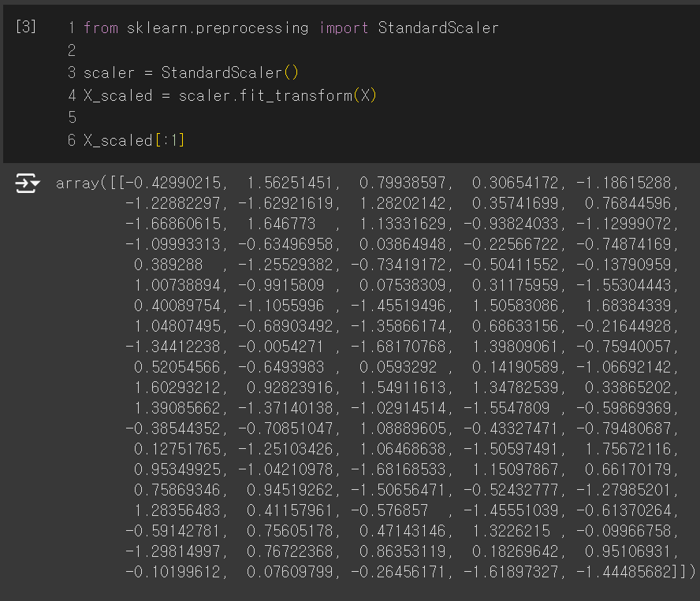Click output value 1.646773
Image resolution: width=700 pixels, height=601 pixels.
pyautogui.click(x=281, y=224)
